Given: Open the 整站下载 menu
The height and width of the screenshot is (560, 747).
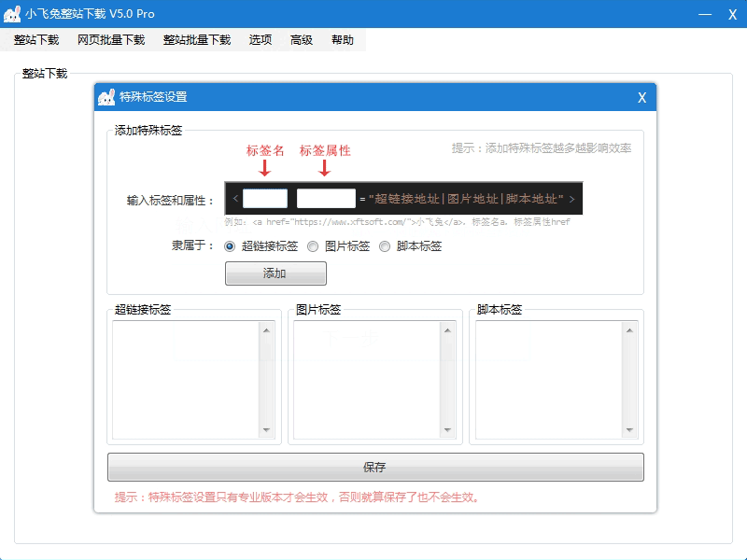Looking at the screenshot, I should 36,40.
